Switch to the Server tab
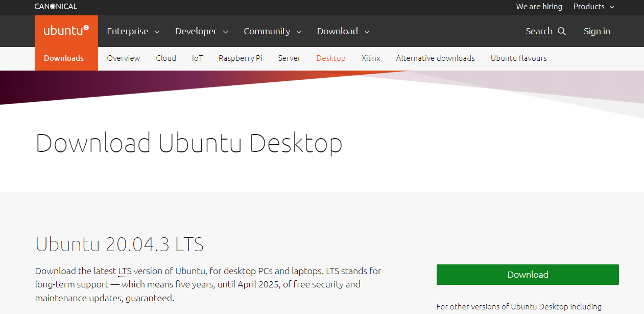The width and height of the screenshot is (644, 314). (290, 58)
